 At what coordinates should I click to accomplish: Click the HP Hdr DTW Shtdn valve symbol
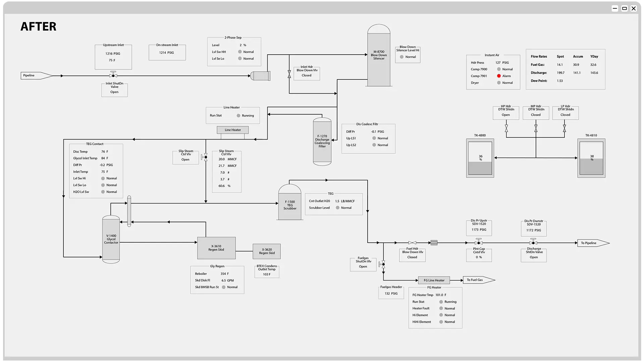[x=506, y=128]
